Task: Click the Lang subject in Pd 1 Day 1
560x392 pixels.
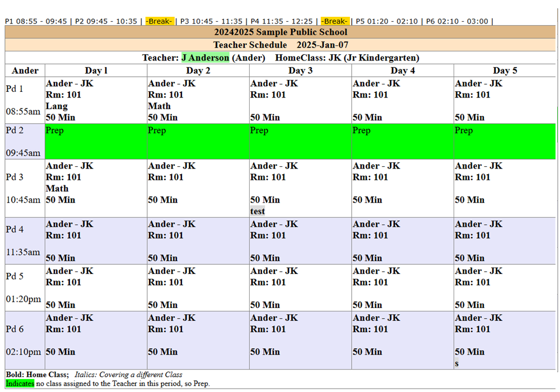Action: 57,106
